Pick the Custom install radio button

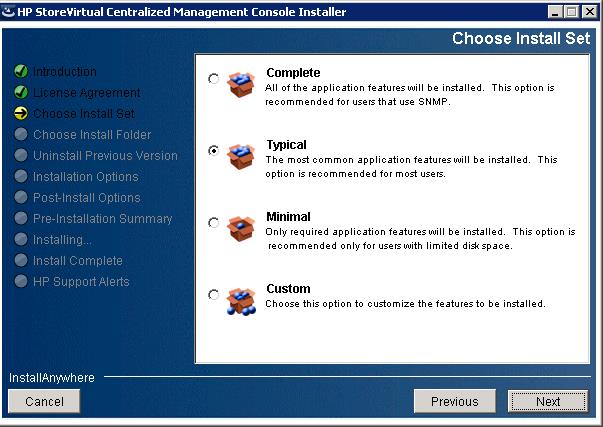[213, 295]
